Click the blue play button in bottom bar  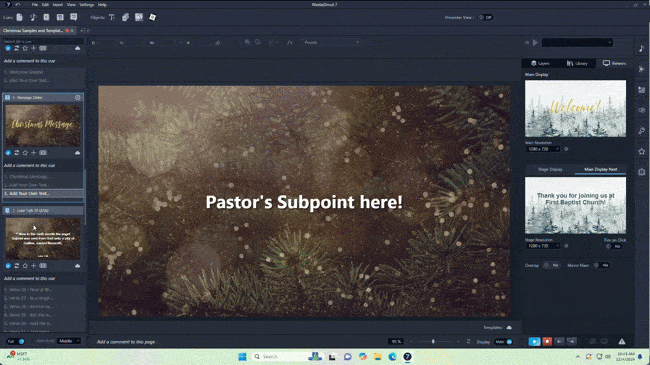(534, 341)
